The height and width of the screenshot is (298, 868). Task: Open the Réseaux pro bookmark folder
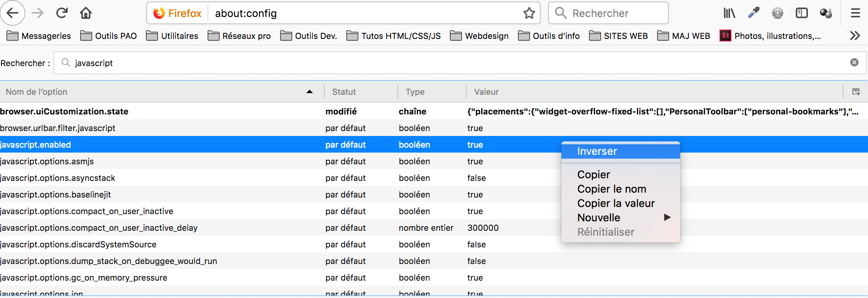point(239,36)
